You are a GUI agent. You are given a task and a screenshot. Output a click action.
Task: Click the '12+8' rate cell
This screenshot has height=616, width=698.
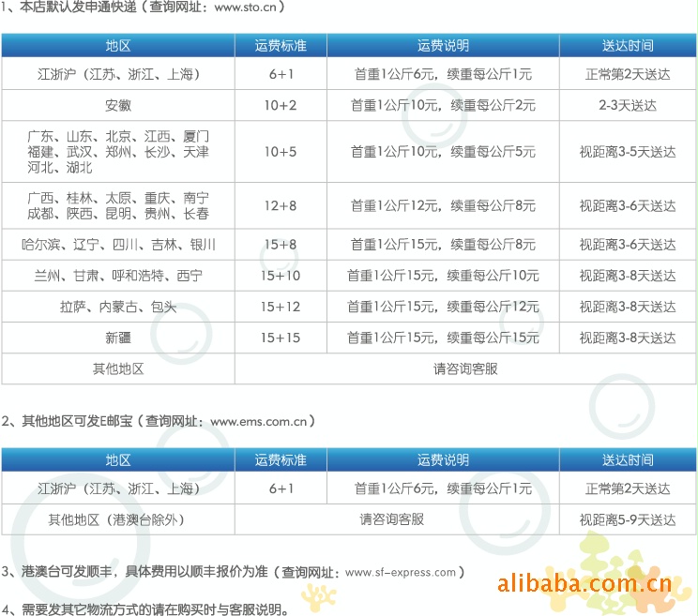coord(281,206)
